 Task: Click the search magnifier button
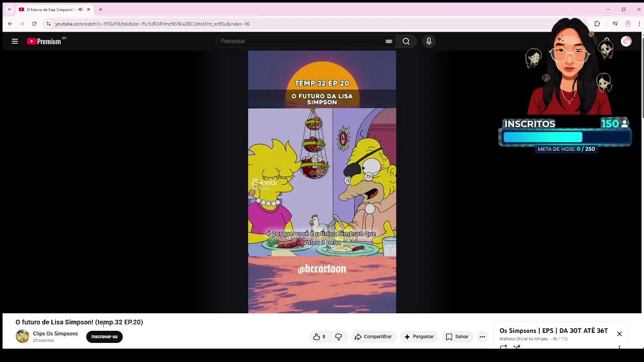pyautogui.click(x=406, y=41)
